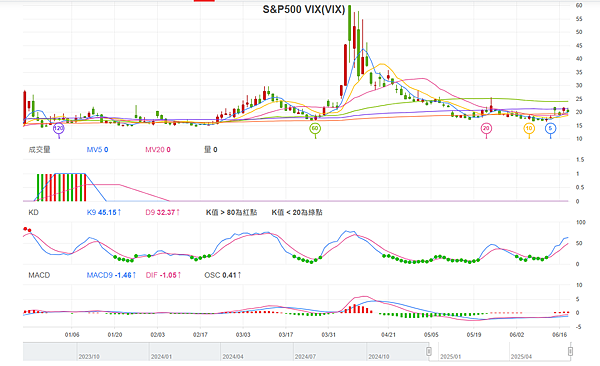600x366 pixels.
Task: Click the 05/19 date on the x-axis
Action: pyautogui.click(x=474, y=335)
